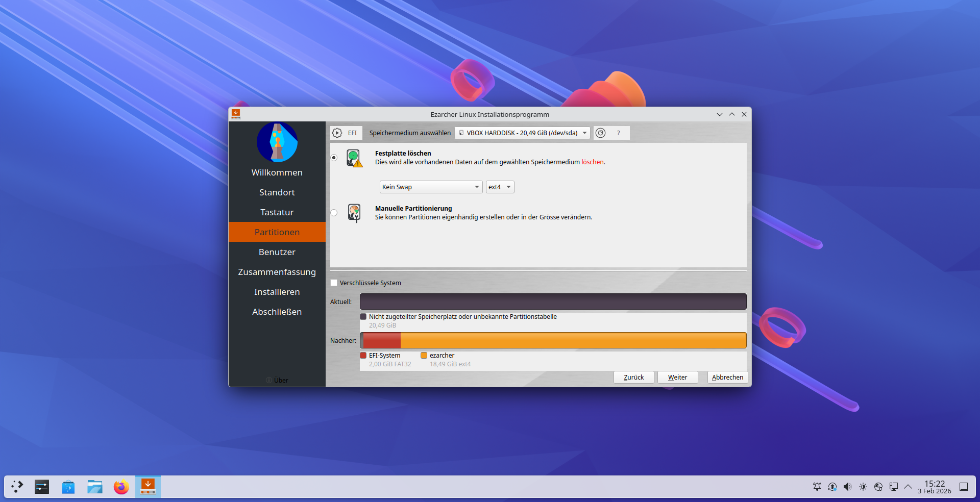The height and width of the screenshot is (502, 980).
Task: Click the volume icon in system tray
Action: tap(847, 487)
